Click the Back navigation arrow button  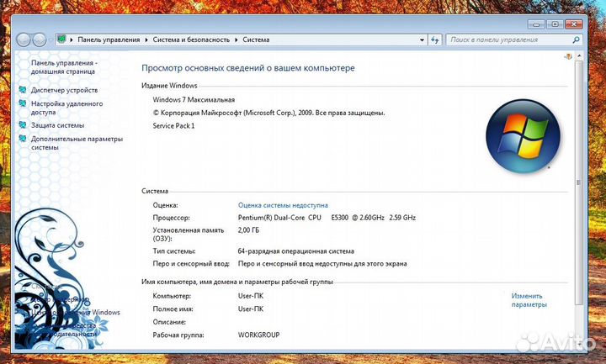click(x=24, y=40)
